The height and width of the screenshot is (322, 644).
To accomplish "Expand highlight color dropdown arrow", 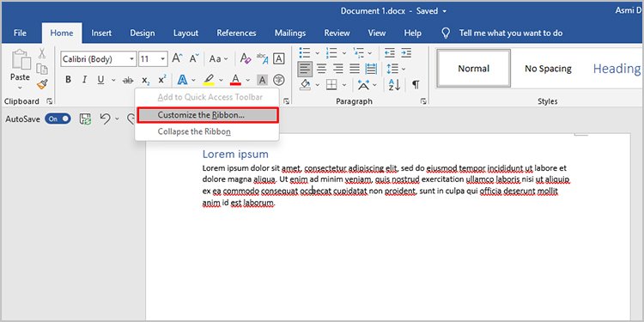I will point(221,81).
